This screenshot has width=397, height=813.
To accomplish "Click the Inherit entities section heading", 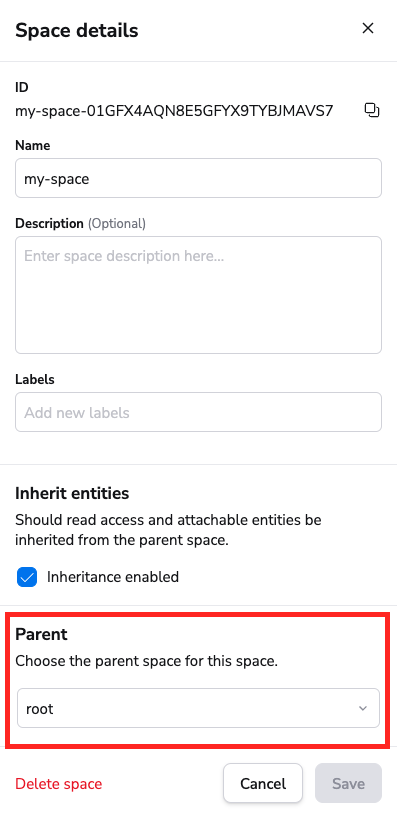I will (x=72, y=493).
